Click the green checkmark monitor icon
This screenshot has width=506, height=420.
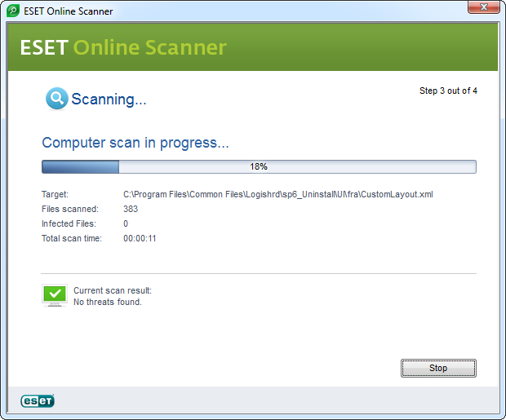pos(55,295)
